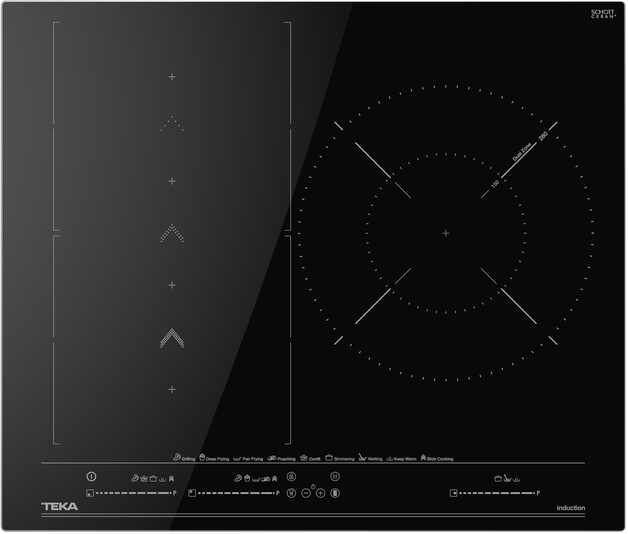Screen dimensions: 628x534
Task: Tap the SCHOTT CERAN logo
Action: [x=603, y=14]
